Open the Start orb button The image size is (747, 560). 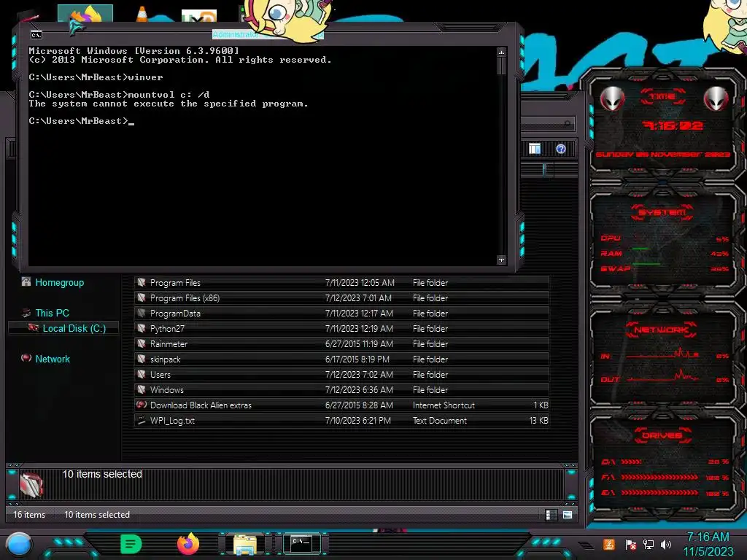point(19,544)
